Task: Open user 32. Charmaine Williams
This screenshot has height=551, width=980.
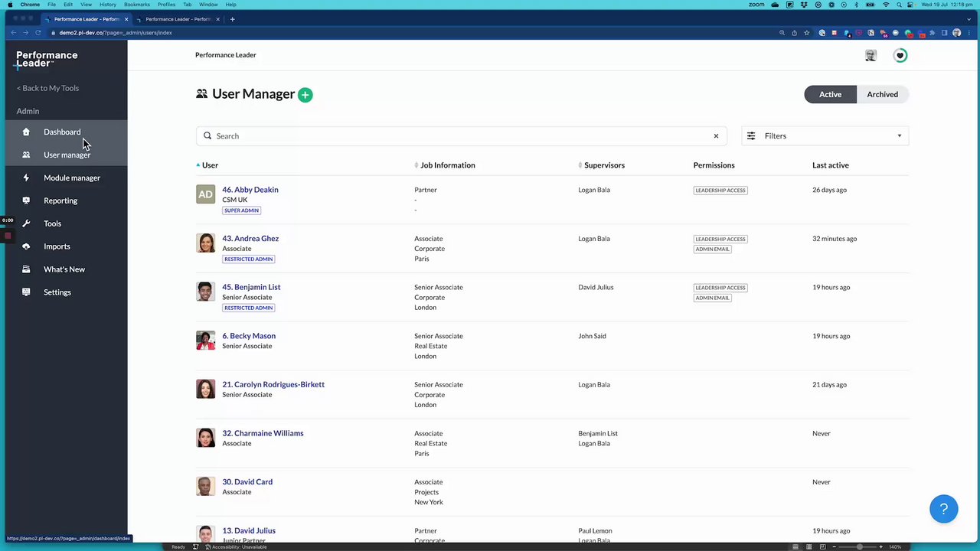Action: click(263, 433)
